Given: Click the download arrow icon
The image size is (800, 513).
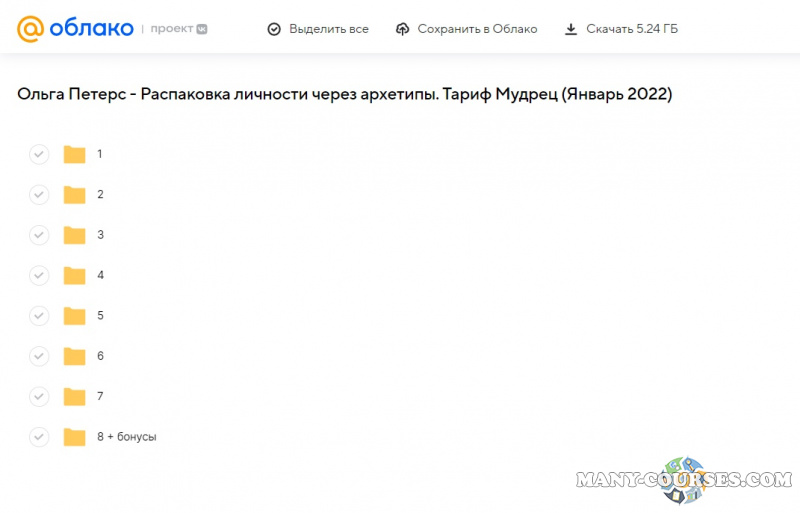Looking at the screenshot, I should point(571,29).
